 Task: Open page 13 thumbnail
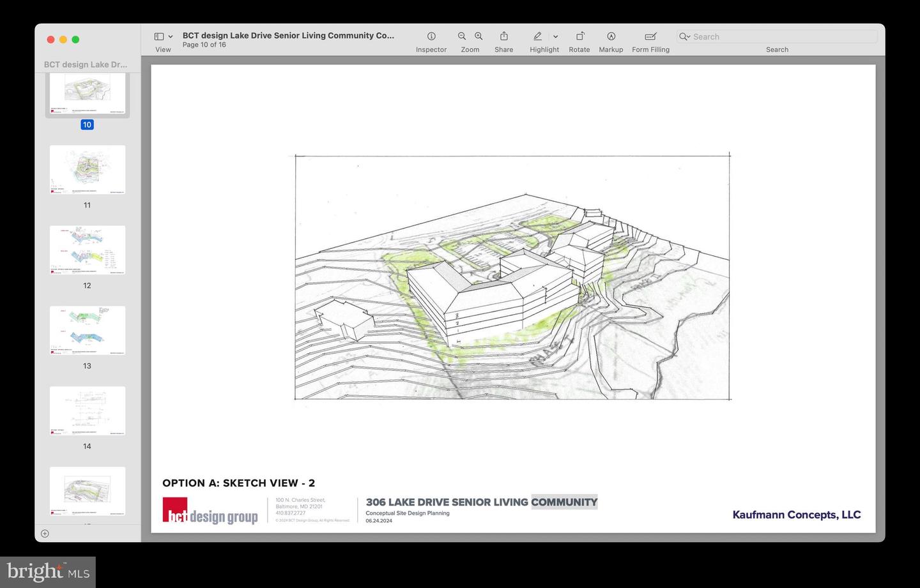pos(88,330)
